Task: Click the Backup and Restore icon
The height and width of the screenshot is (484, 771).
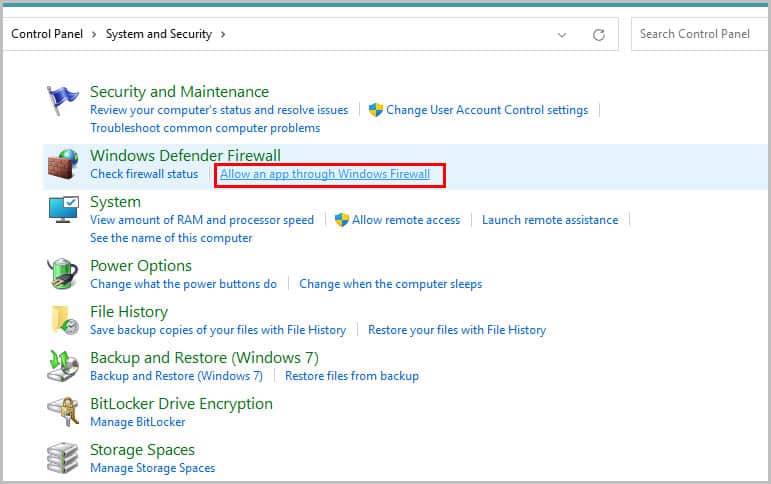Action: point(63,365)
